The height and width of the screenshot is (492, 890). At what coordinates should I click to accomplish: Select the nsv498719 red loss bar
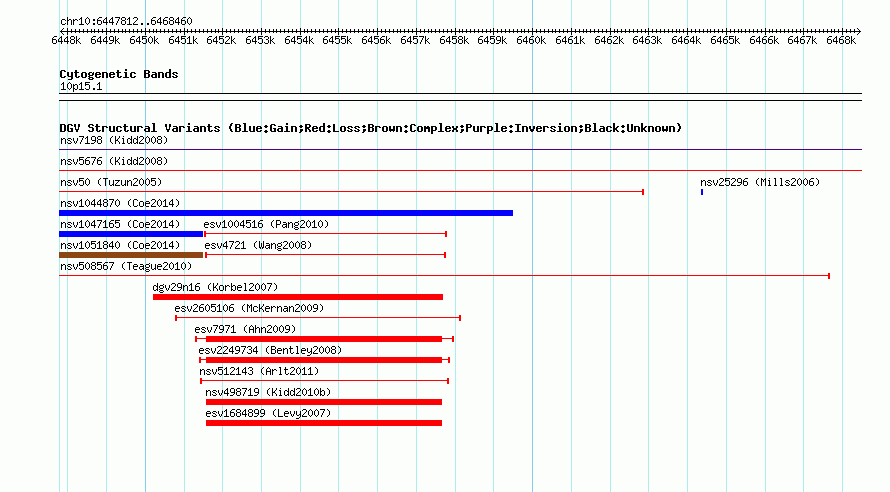pos(324,402)
